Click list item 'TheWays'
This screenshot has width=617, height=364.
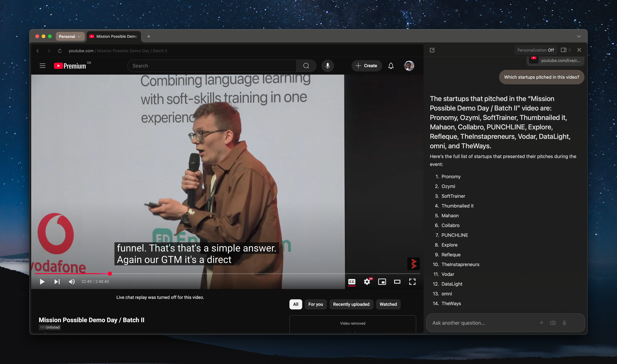click(451, 304)
